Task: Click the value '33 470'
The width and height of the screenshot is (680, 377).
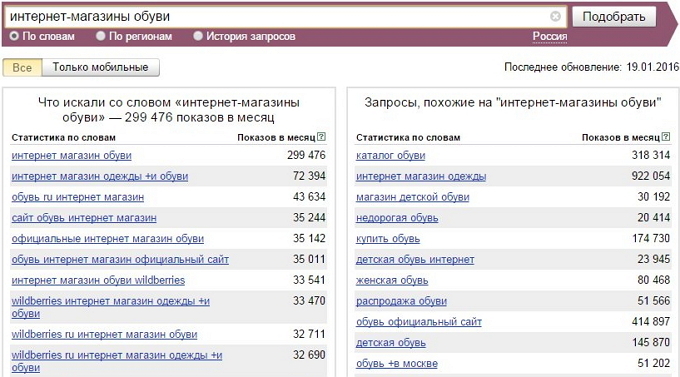Action: [x=309, y=301]
